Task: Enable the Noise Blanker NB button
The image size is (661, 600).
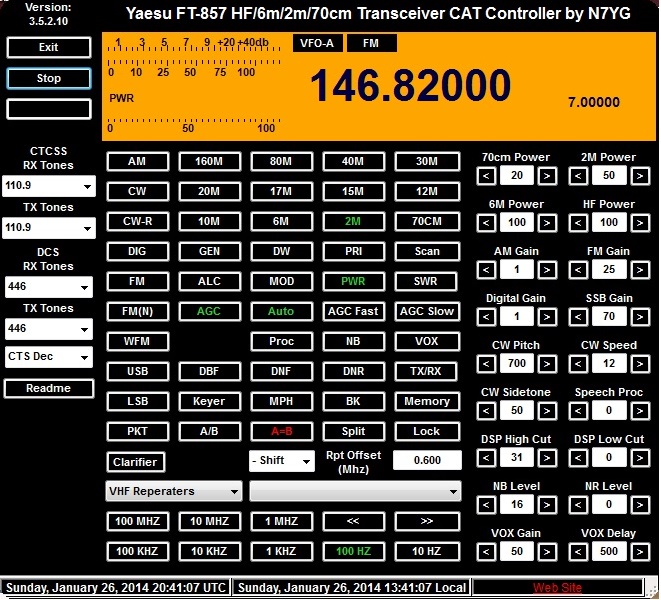Action: point(353,341)
